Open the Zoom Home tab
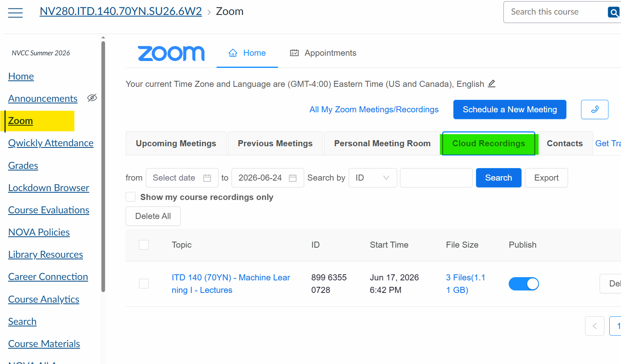Image resolution: width=621 pixels, height=364 pixels. [x=247, y=53]
